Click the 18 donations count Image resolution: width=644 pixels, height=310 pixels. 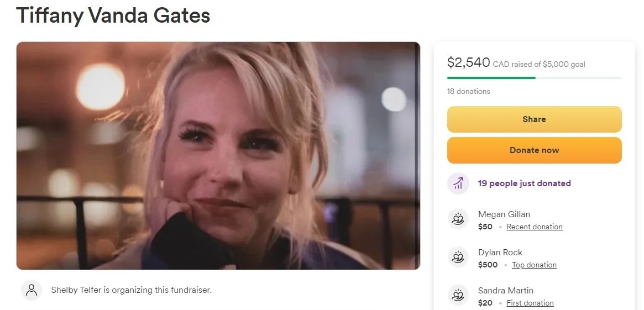point(469,91)
